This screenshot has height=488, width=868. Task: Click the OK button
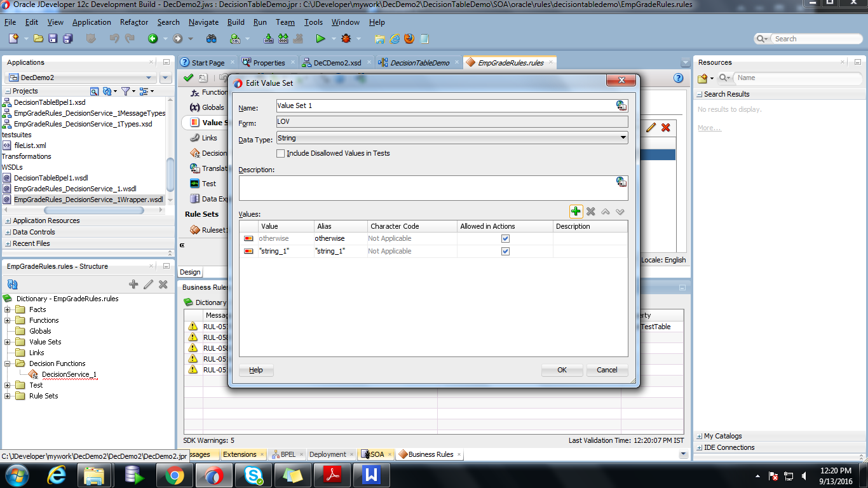pyautogui.click(x=561, y=370)
